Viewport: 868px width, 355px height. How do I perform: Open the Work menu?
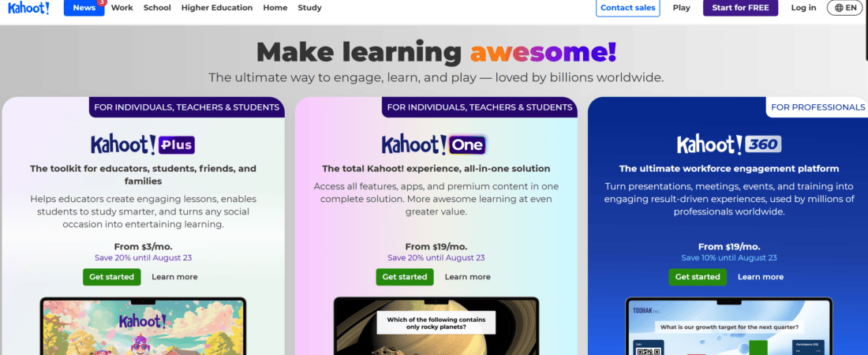point(122,8)
